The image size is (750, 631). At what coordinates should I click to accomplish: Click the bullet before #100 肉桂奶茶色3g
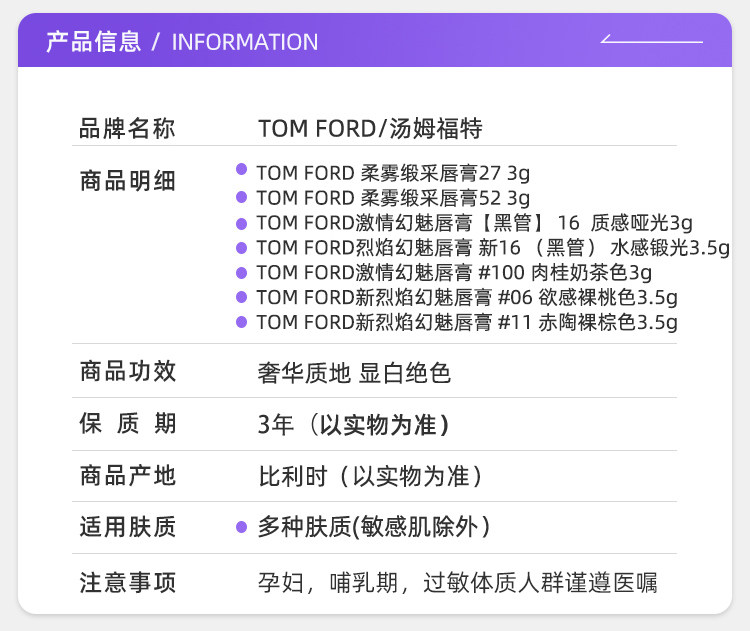pyautogui.click(x=241, y=271)
